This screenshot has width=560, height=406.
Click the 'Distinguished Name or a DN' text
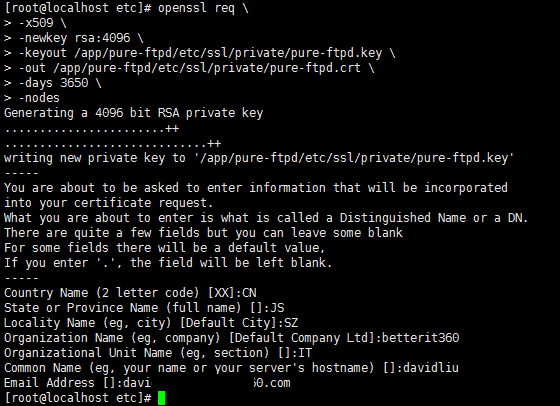(434, 218)
